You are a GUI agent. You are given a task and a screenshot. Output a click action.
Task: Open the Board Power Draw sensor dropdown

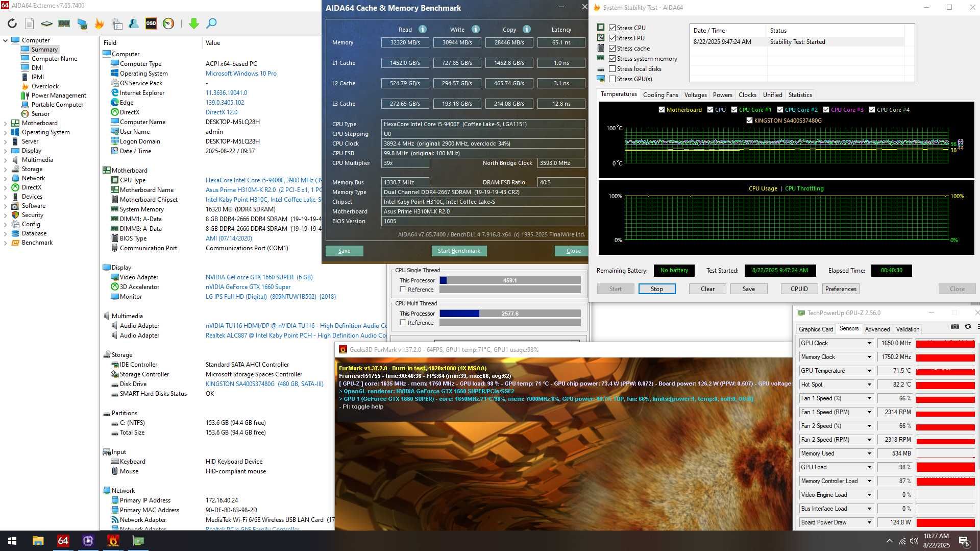pos(869,522)
